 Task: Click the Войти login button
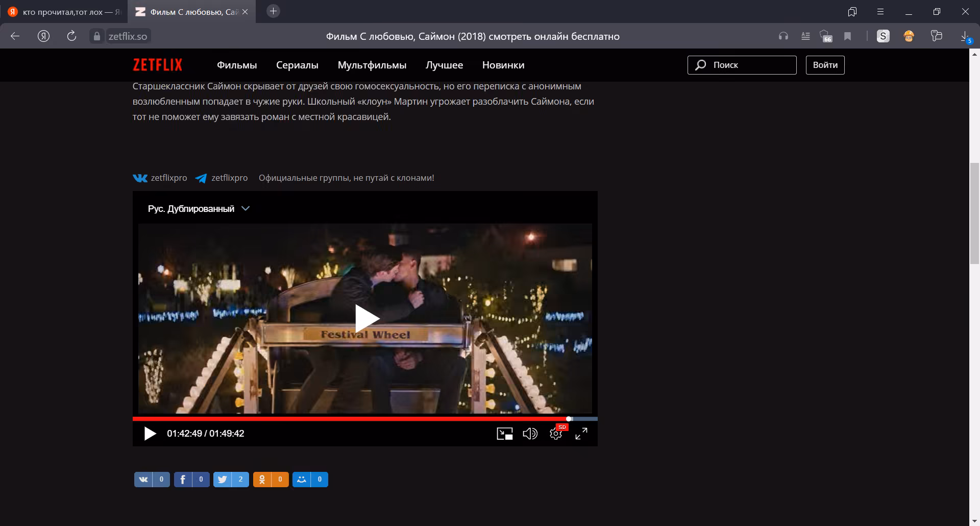tap(825, 65)
